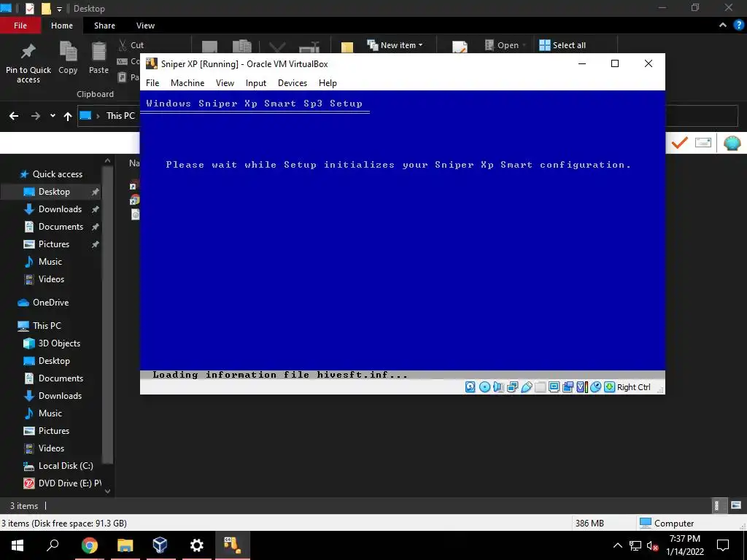Show hidden system tray icons
The image size is (747, 560).
(x=617, y=545)
